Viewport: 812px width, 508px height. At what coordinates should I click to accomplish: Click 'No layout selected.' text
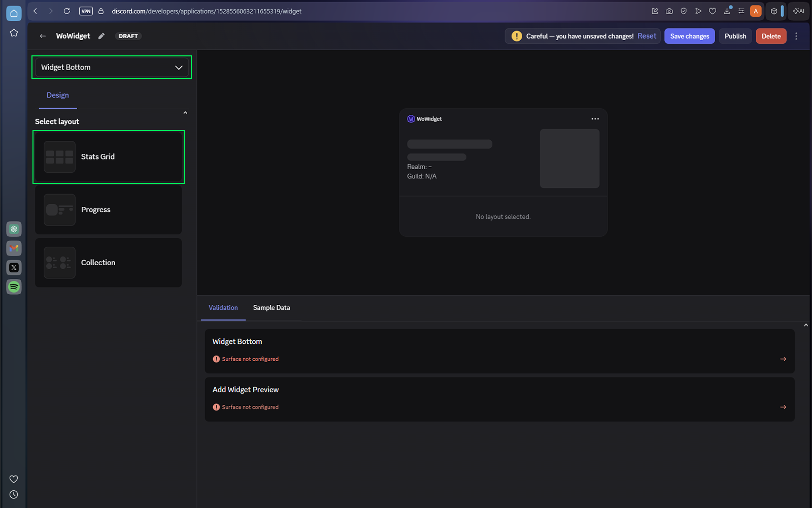click(x=503, y=217)
